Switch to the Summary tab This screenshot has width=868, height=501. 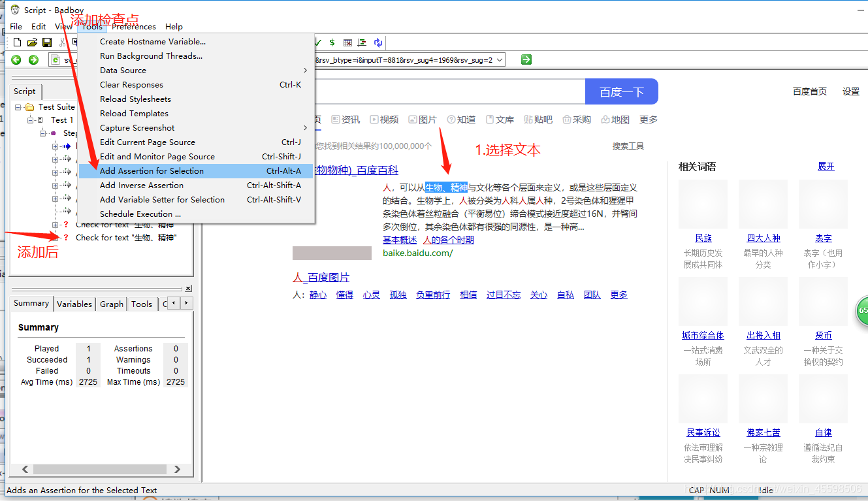point(31,303)
